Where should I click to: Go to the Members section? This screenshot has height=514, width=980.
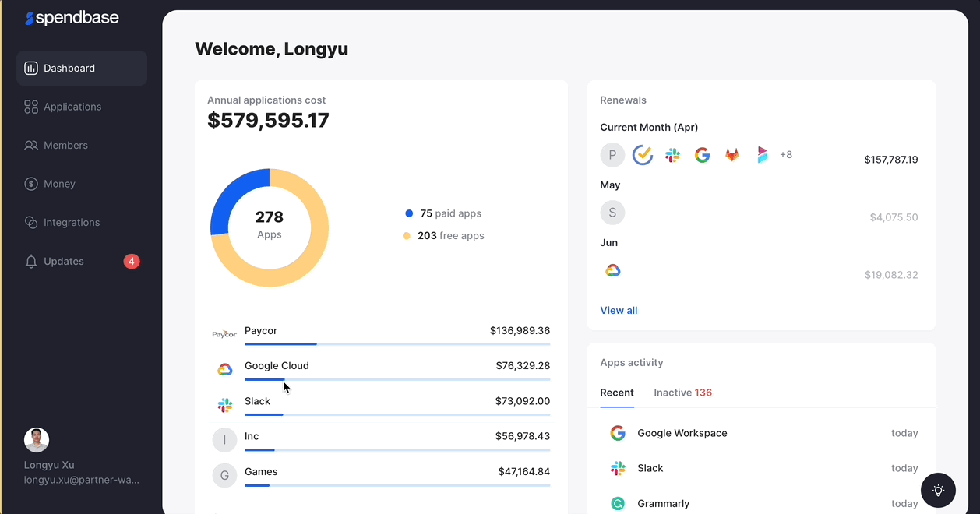point(65,146)
